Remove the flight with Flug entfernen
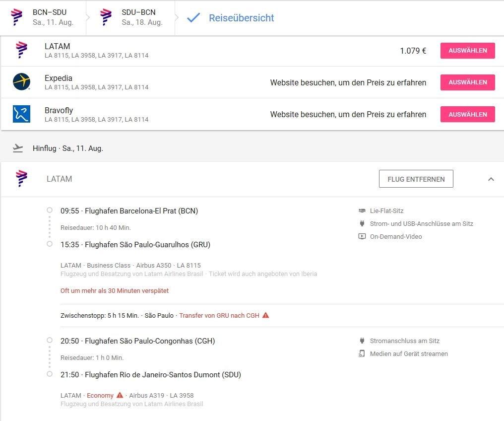The height and width of the screenshot is (421, 504). coord(416,179)
